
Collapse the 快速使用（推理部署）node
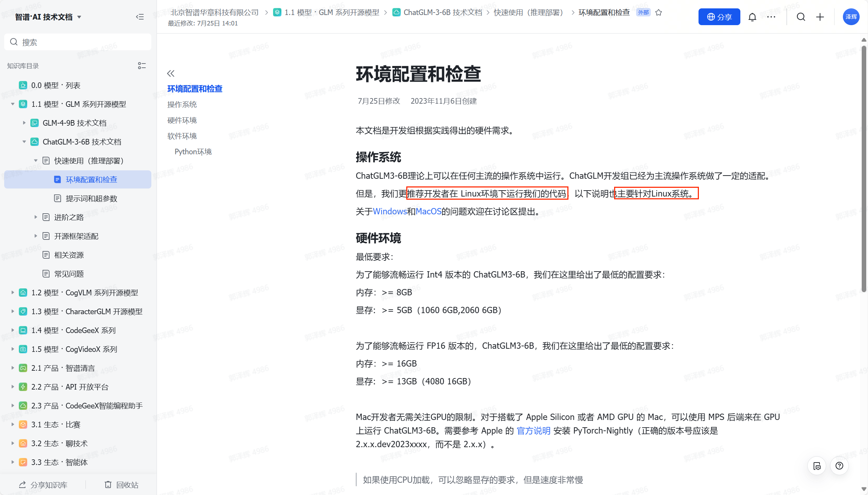coord(36,161)
